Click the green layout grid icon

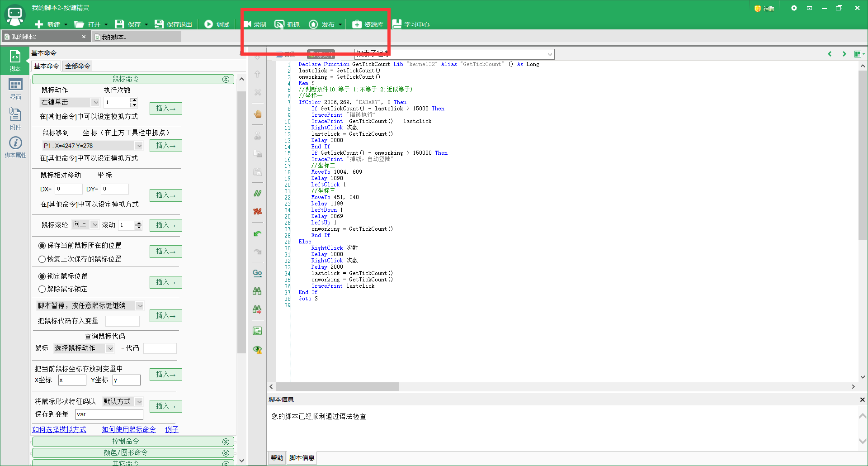tap(858, 54)
